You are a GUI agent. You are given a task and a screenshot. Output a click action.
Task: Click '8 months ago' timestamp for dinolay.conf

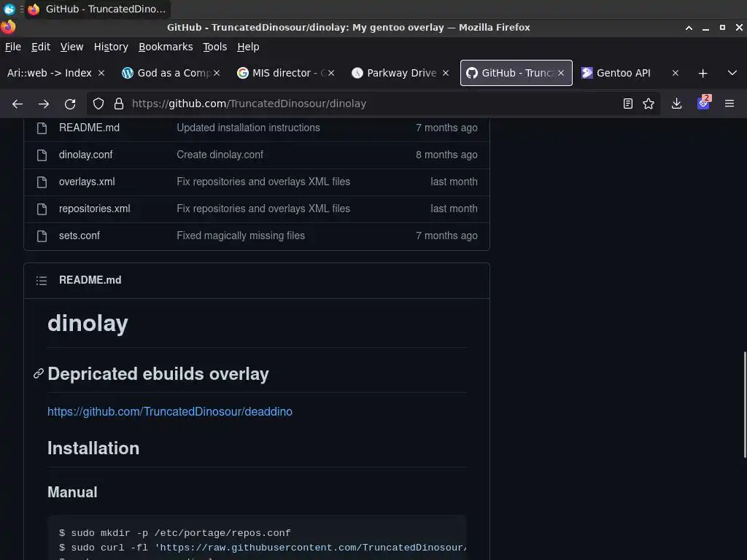(x=446, y=155)
